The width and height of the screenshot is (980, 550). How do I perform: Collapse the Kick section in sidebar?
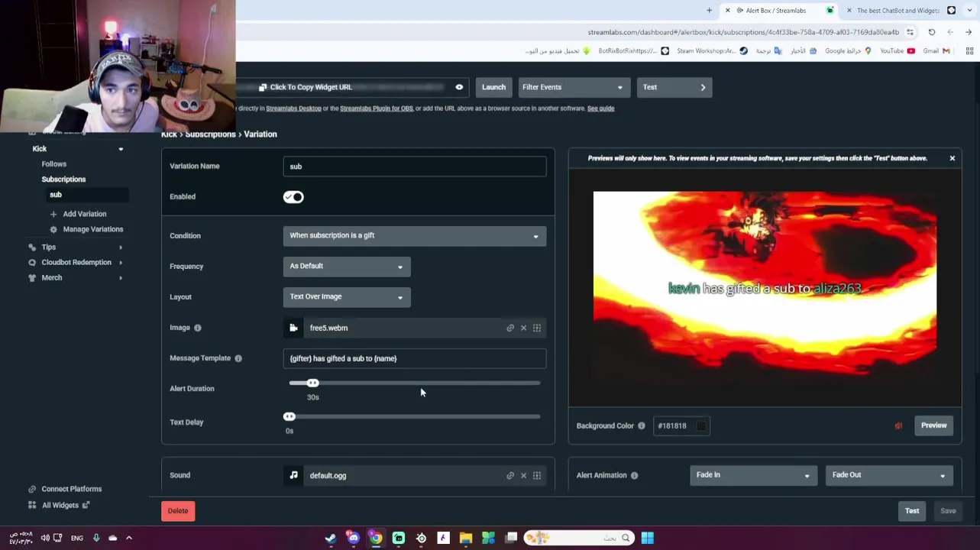(x=121, y=149)
